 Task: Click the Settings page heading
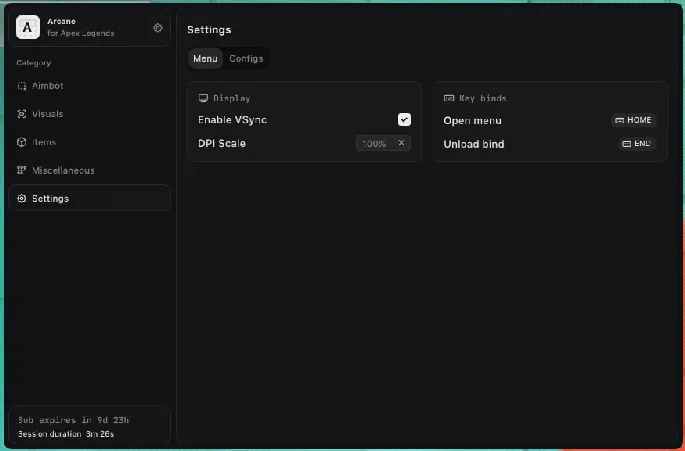pyautogui.click(x=209, y=30)
